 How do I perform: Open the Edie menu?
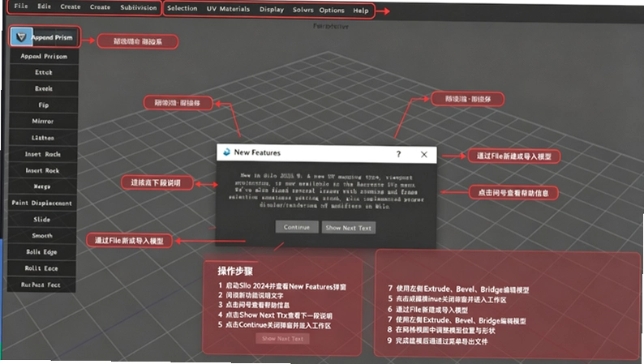pos(45,6)
